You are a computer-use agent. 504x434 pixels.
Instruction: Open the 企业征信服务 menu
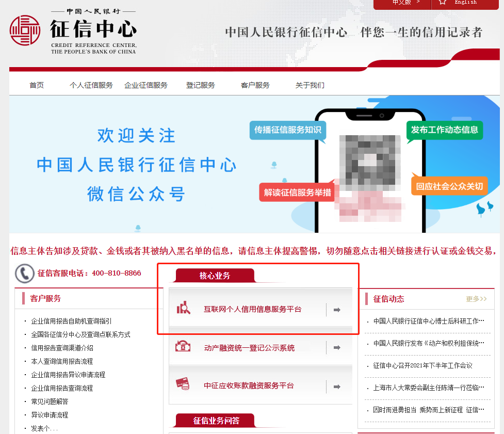pos(146,85)
